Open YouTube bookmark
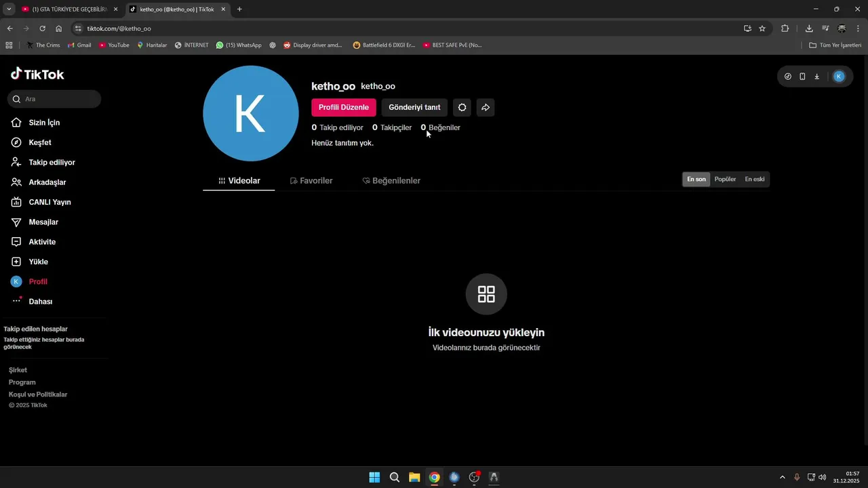Image resolution: width=868 pixels, height=488 pixels. 114,45
